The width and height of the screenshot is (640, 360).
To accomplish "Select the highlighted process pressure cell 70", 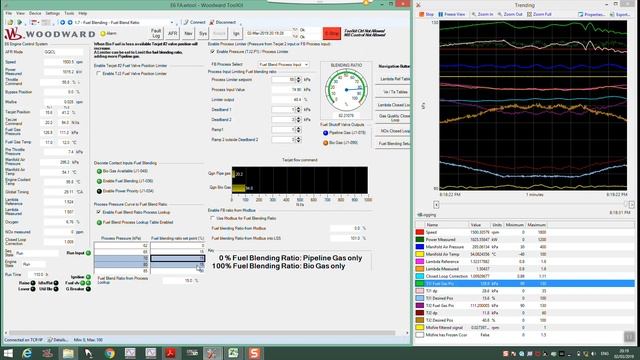I will pos(121,258).
